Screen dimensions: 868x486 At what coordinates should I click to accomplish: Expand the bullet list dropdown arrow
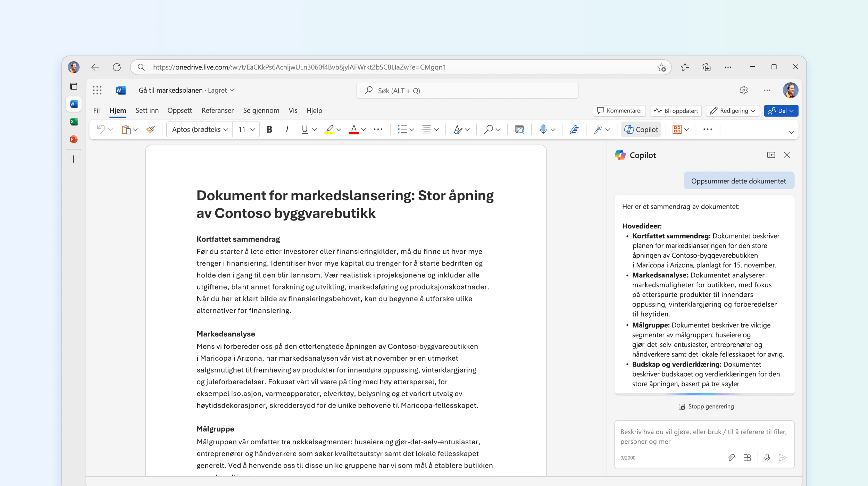412,129
